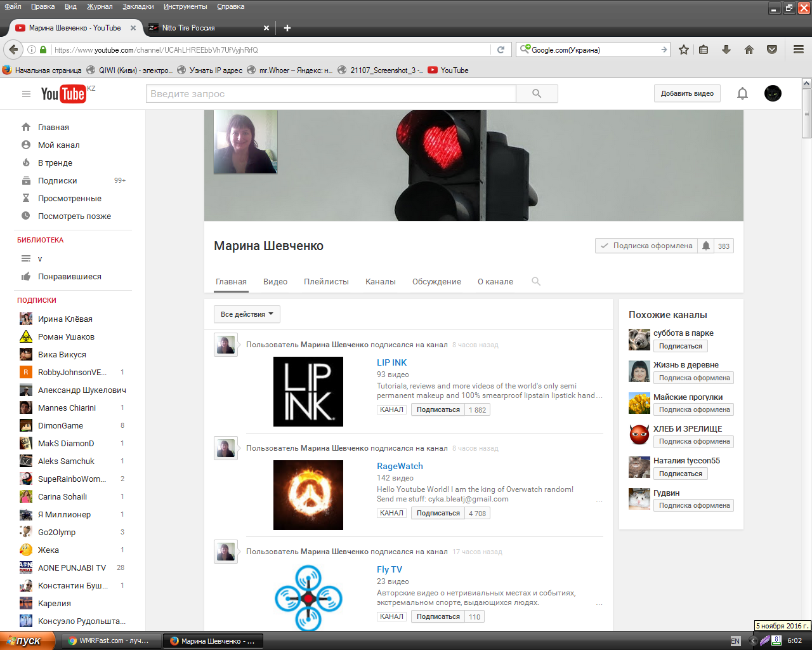
Task: Go to the Firefox home page icon
Action: point(749,50)
